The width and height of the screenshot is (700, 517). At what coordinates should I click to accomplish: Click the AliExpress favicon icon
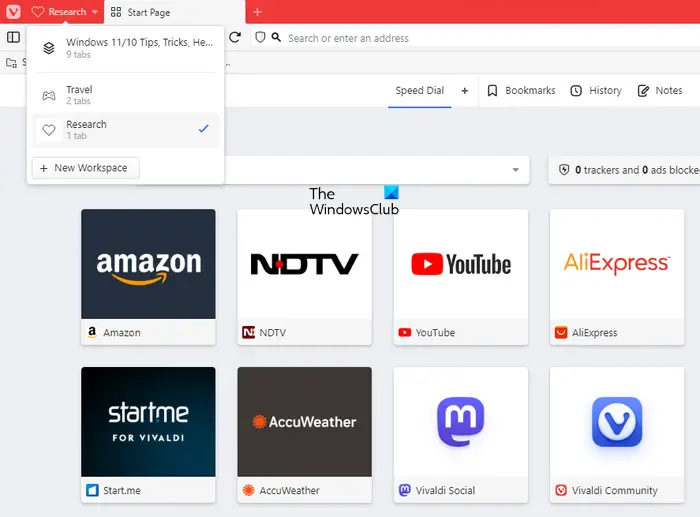tap(561, 332)
